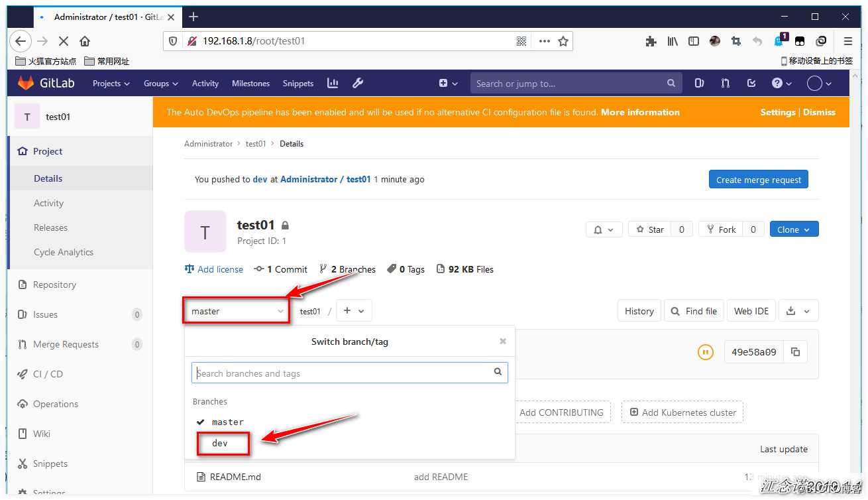The height and width of the screenshot is (500, 868).
Task: Click Add Kubernetes cluster button
Action: click(x=682, y=412)
